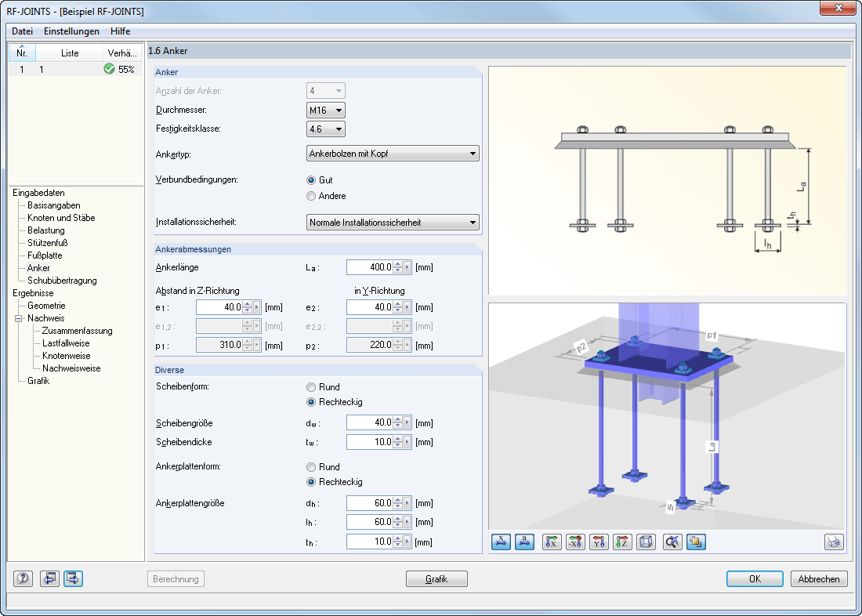Go to previous input window
Image resolution: width=862 pixels, height=616 pixels.
pos(49,578)
